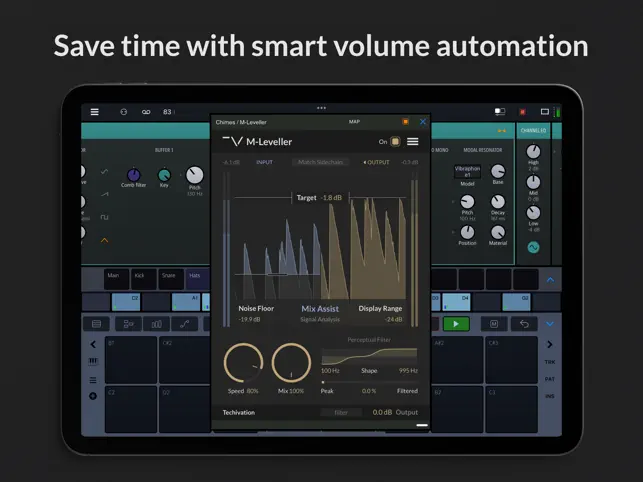Click the Material knob in Modal Resonator
Image resolution: width=643 pixels, height=482 pixels.
498,233
